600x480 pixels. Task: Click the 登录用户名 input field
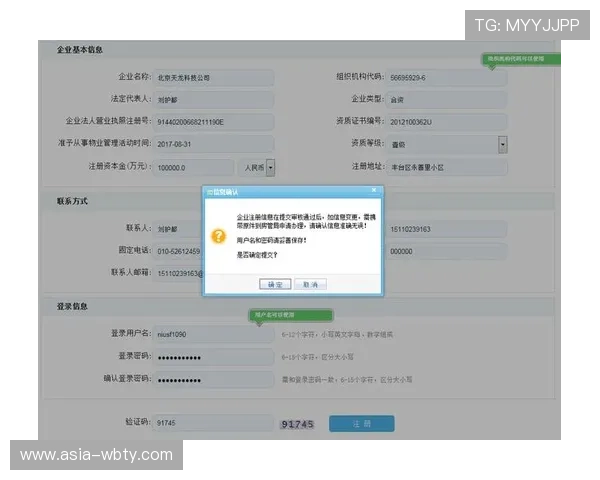(x=214, y=334)
